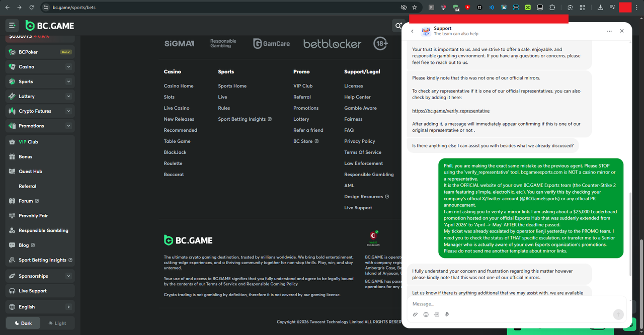Click the media control toolbar icon

(x=612, y=8)
